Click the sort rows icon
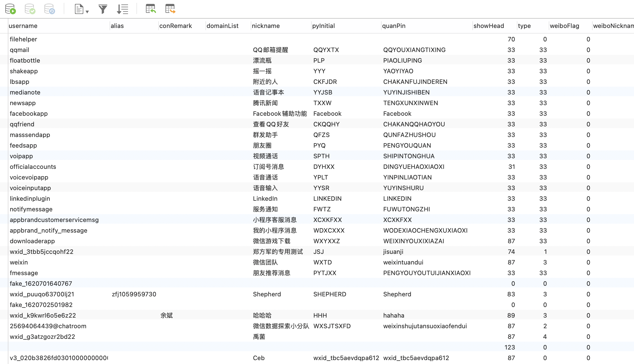This screenshot has width=634, height=364. pos(122,9)
